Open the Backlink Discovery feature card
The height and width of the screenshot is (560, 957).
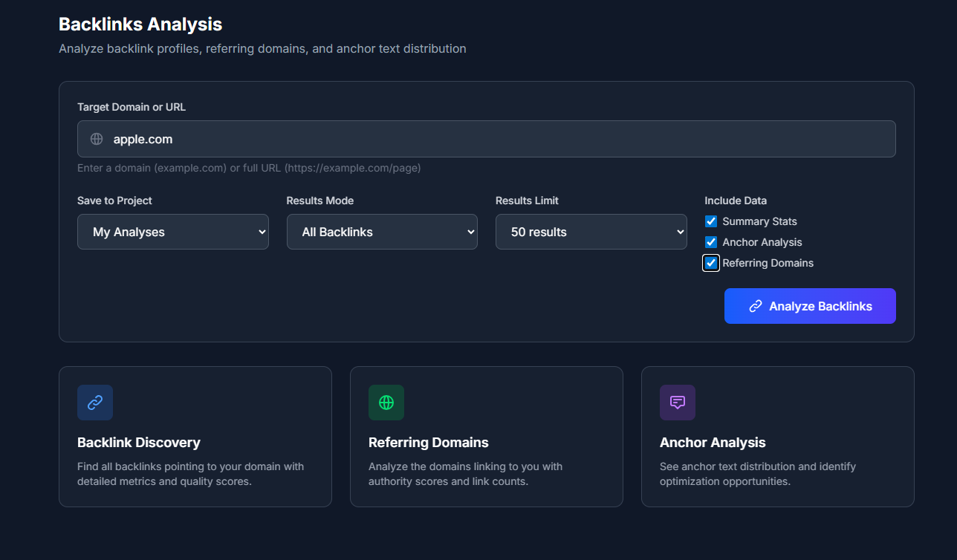(x=195, y=437)
